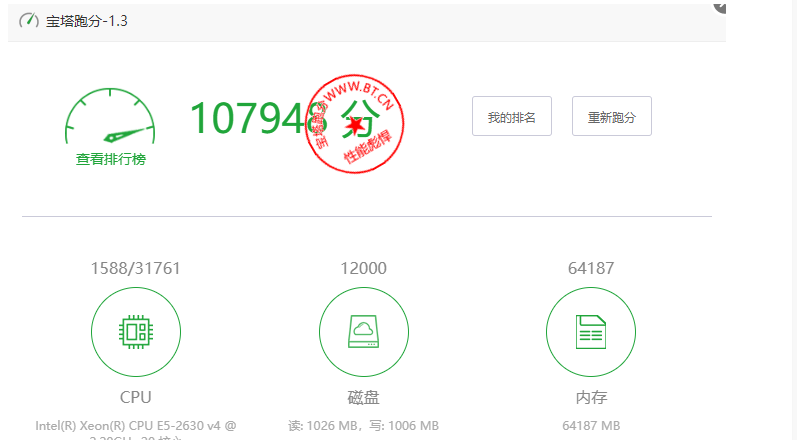Click the CPU label text
Screen dimensions: 797x440
136,397
